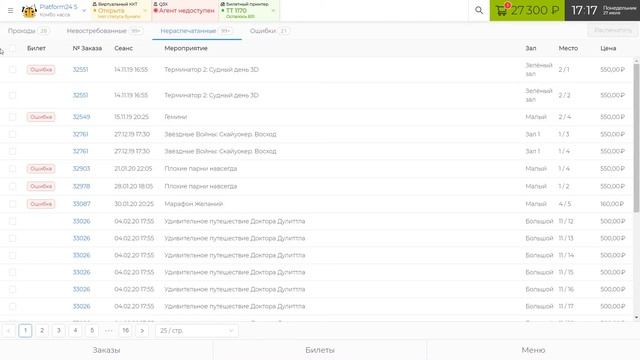640x360 pixels.
Task: Switch to the Невостребованные tab
Action: [104, 31]
